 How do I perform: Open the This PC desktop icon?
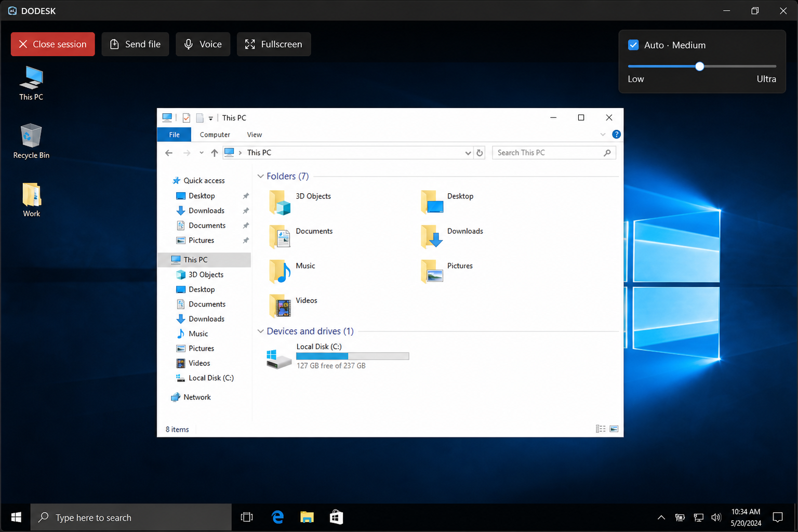pyautogui.click(x=31, y=83)
